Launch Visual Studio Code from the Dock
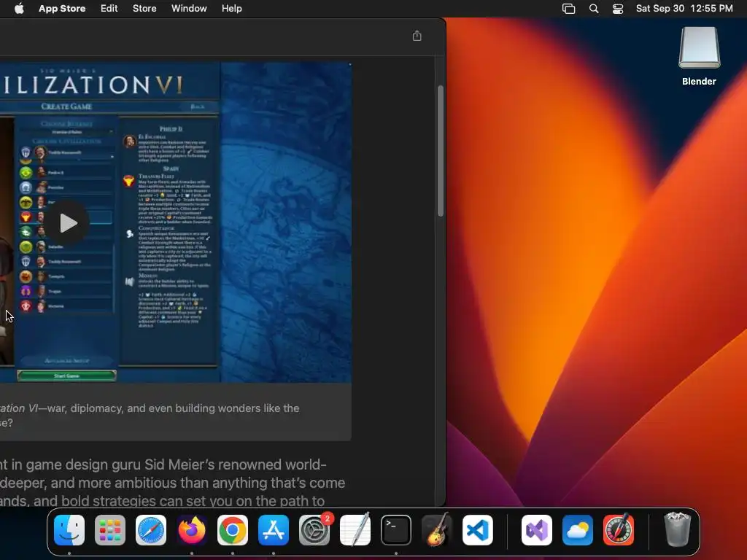The height and width of the screenshot is (560, 747). 478,530
